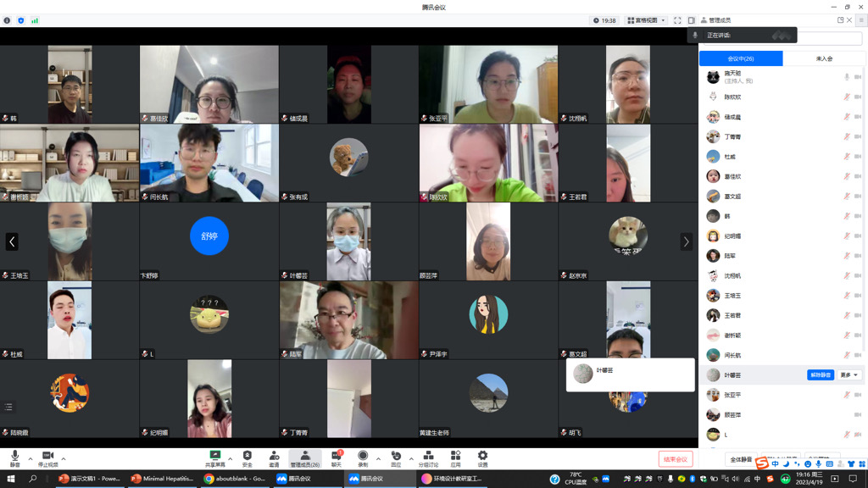Switch to 会议中(26) tab

coord(741,58)
